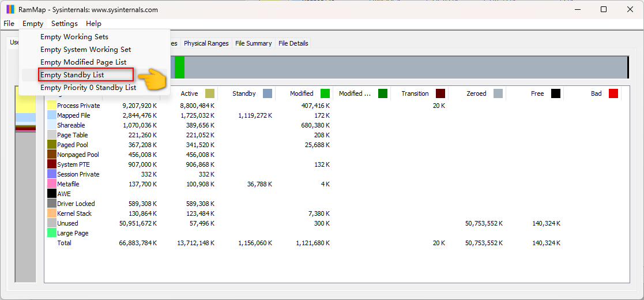Switch to the File Details tab
This screenshot has width=644, height=300.
point(293,43)
